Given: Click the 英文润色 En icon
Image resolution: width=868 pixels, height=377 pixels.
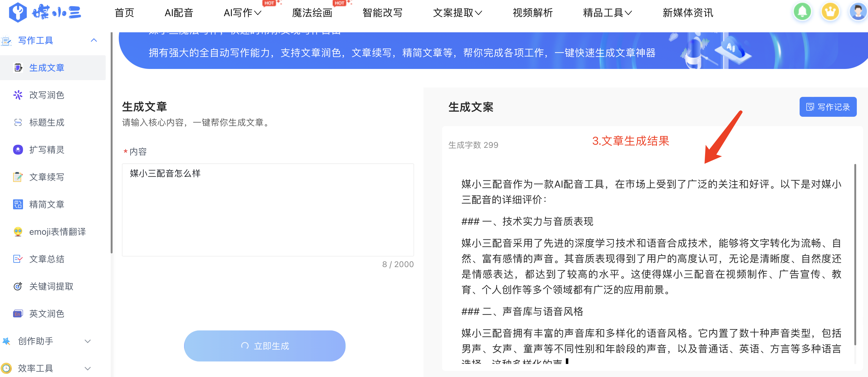Looking at the screenshot, I should coord(18,314).
